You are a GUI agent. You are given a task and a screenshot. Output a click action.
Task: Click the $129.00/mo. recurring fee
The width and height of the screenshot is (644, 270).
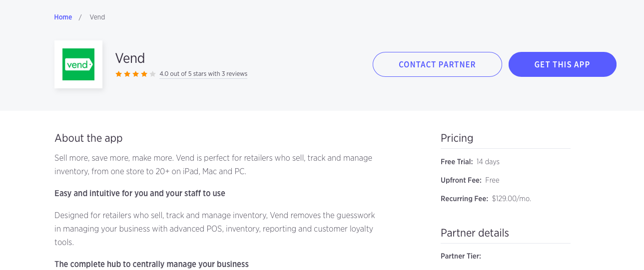(x=511, y=199)
